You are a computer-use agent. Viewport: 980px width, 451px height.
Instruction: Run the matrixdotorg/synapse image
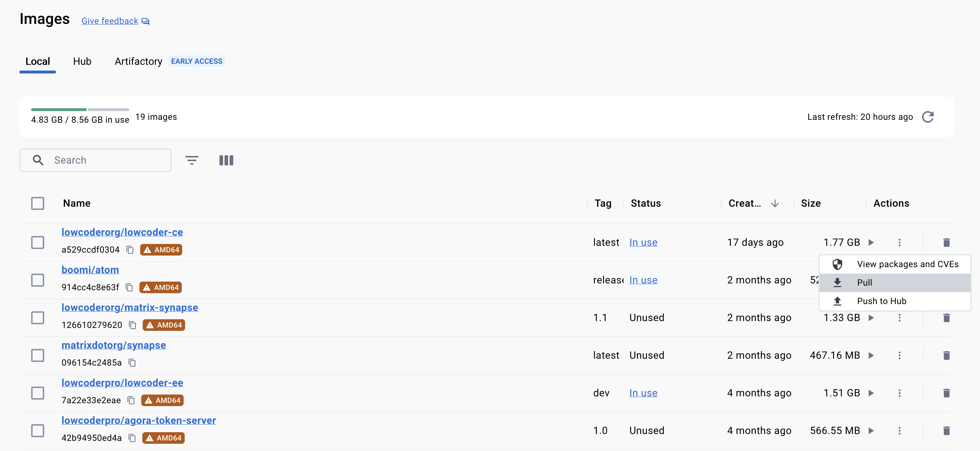pyautogui.click(x=871, y=355)
